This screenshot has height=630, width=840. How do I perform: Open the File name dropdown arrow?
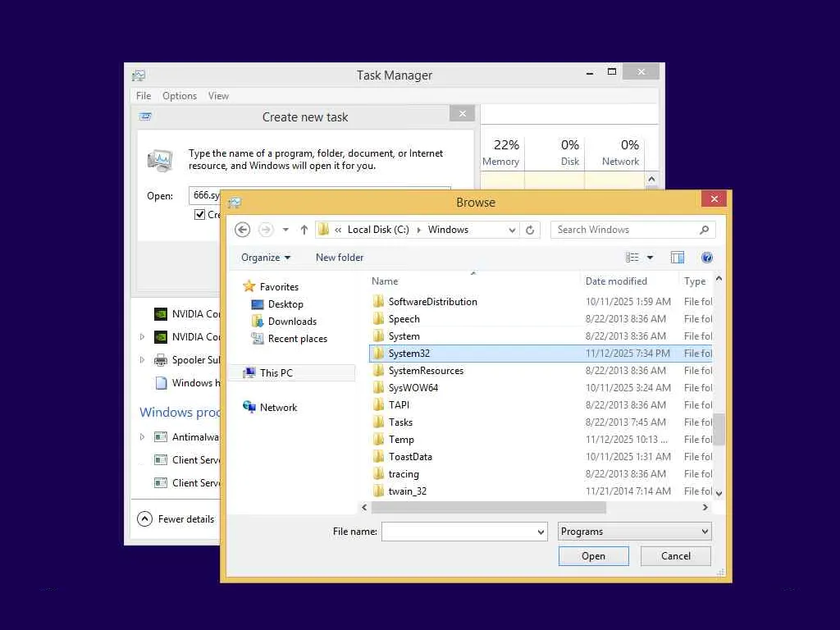tap(541, 532)
